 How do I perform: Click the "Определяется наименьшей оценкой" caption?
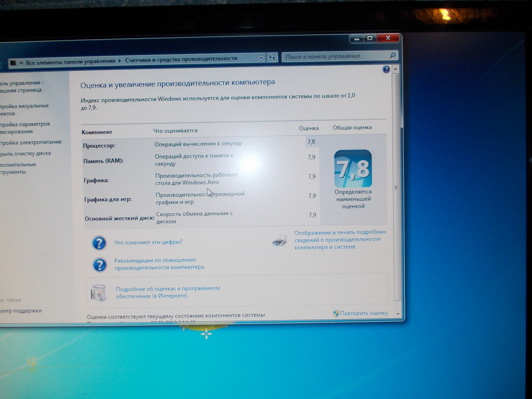tap(353, 199)
